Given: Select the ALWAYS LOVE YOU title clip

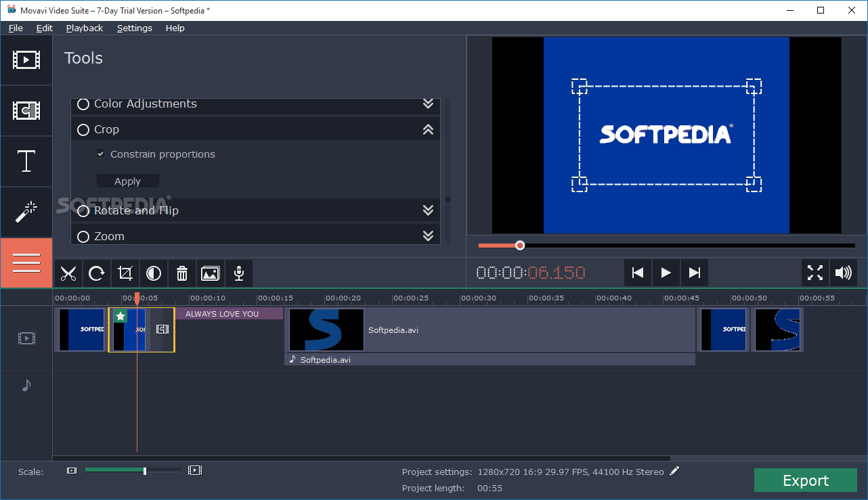Looking at the screenshot, I should coord(229,314).
